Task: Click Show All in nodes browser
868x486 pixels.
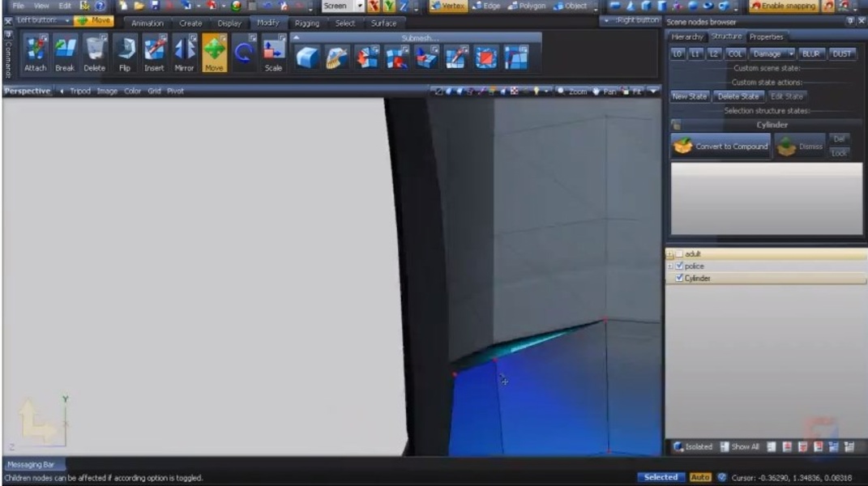Action: 739,446
